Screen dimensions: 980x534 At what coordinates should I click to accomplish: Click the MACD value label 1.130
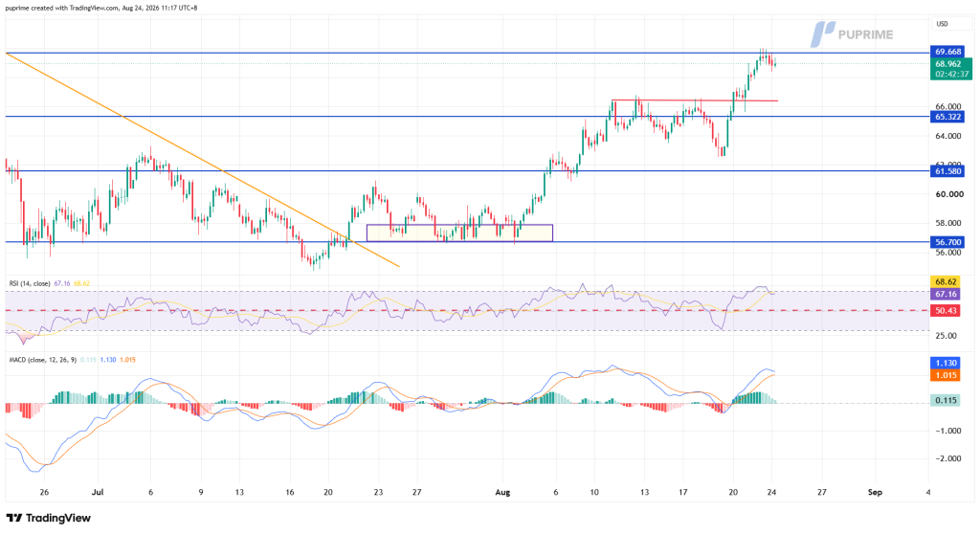[946, 364]
